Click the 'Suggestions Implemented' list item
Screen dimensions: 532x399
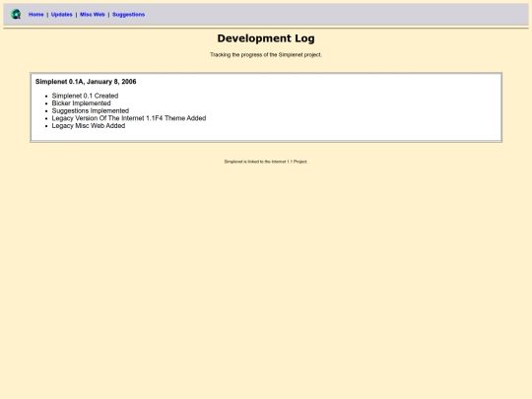click(91, 110)
